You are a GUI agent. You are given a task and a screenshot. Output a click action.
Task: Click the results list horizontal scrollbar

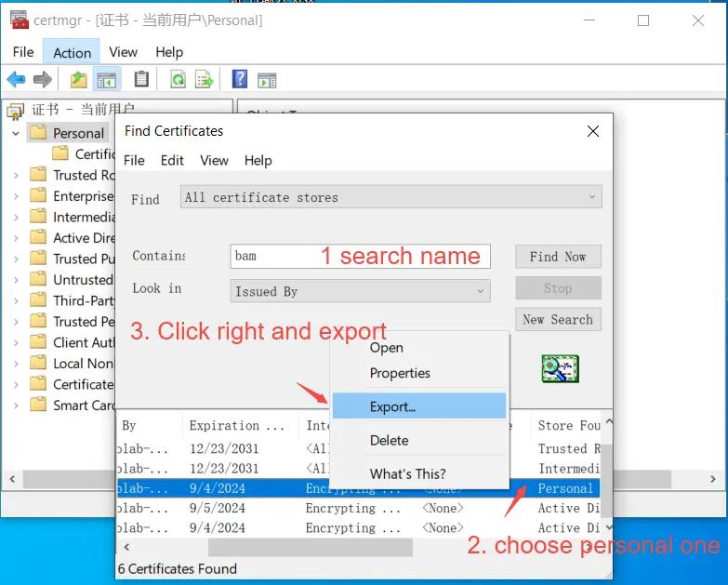click(358, 548)
